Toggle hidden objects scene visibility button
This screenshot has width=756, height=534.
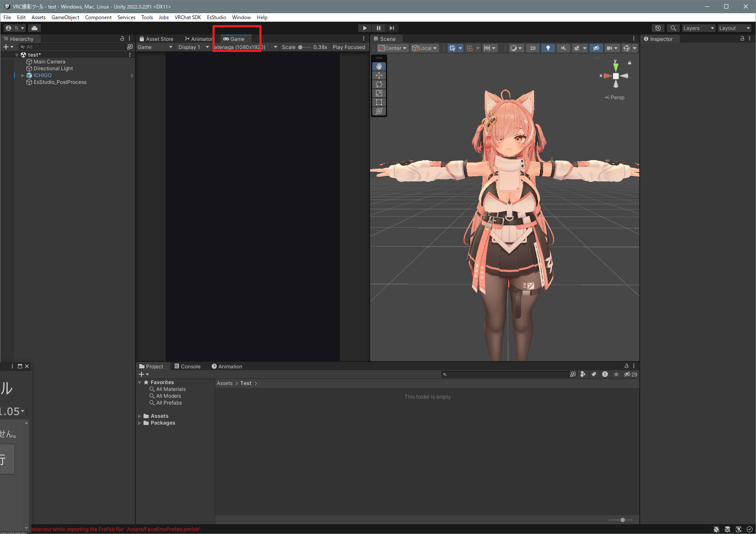[596, 48]
